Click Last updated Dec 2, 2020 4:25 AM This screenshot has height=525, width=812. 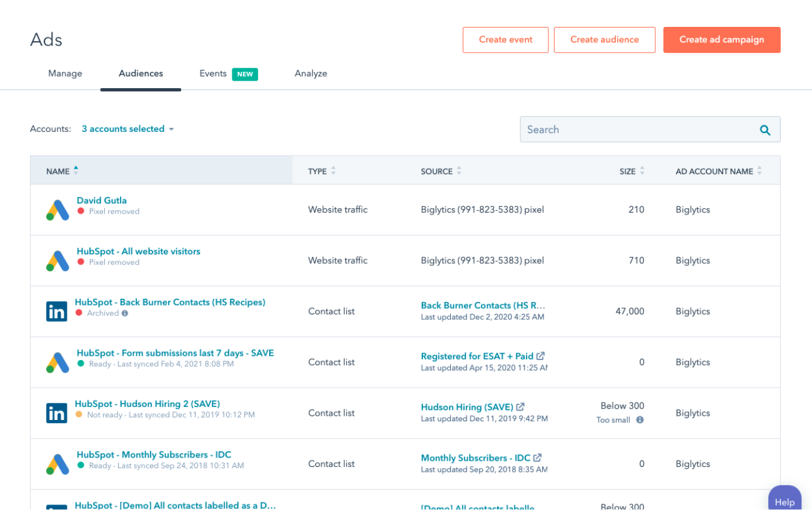[482, 317]
